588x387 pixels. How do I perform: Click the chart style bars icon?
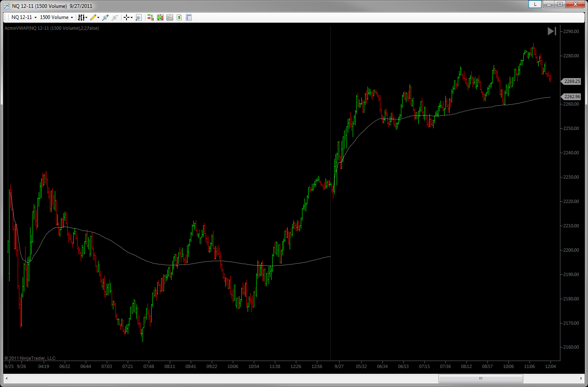[81, 17]
